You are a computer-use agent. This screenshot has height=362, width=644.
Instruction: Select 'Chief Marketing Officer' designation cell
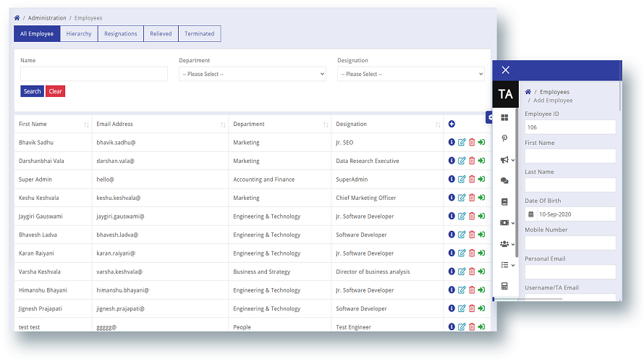point(387,198)
